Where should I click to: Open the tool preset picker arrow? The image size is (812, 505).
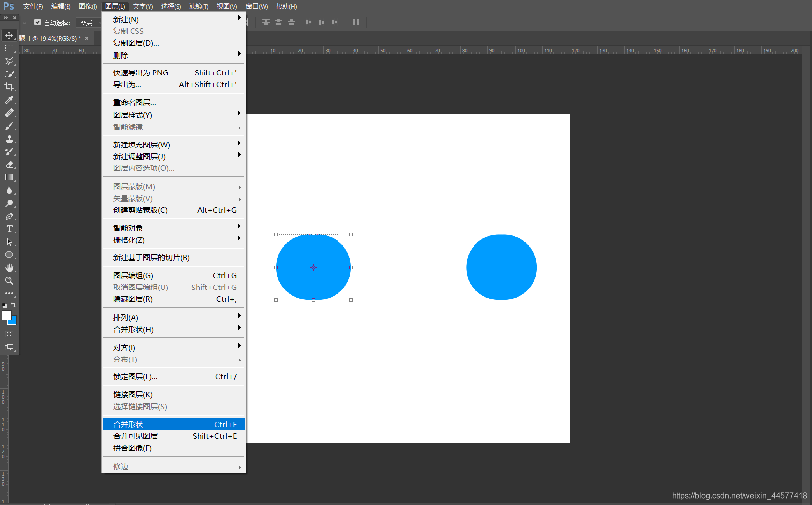pos(24,23)
